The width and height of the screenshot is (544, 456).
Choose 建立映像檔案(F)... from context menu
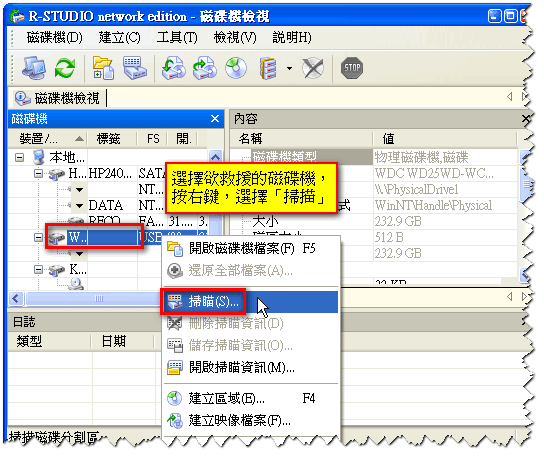[x=250, y=421]
